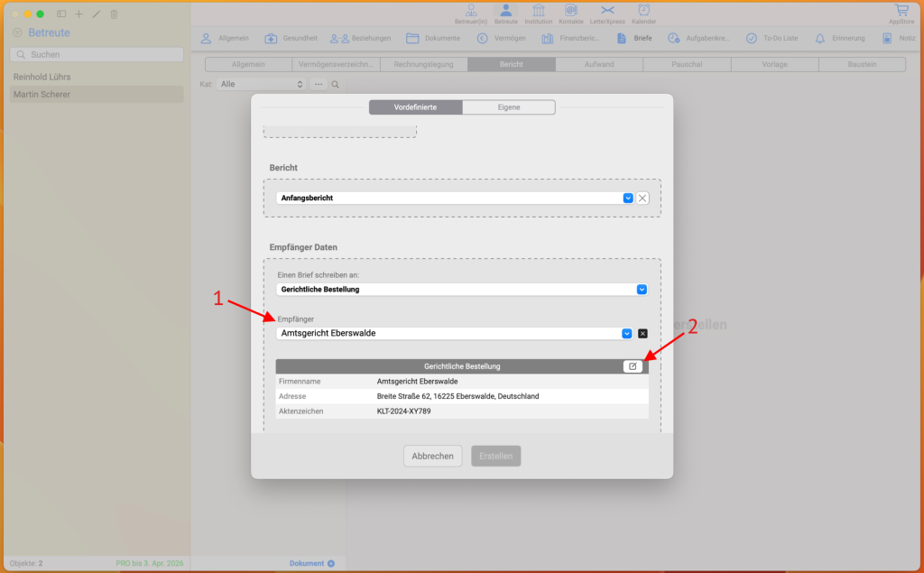Open the Institution section icon
Viewport: 924px width, 573px height.
(x=538, y=13)
